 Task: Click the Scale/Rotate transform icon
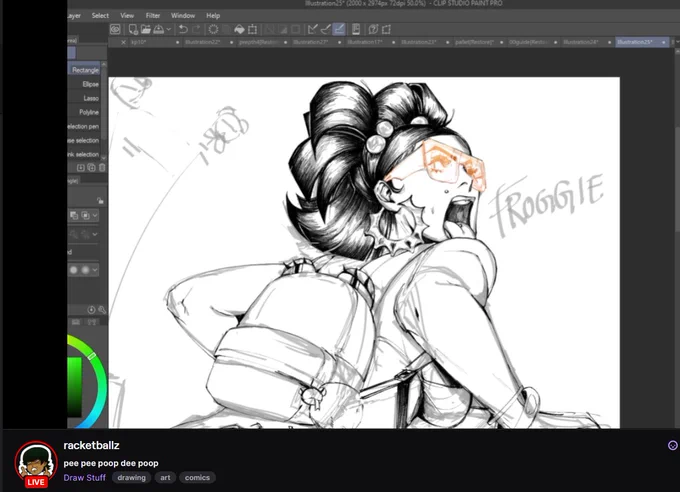click(x=252, y=29)
